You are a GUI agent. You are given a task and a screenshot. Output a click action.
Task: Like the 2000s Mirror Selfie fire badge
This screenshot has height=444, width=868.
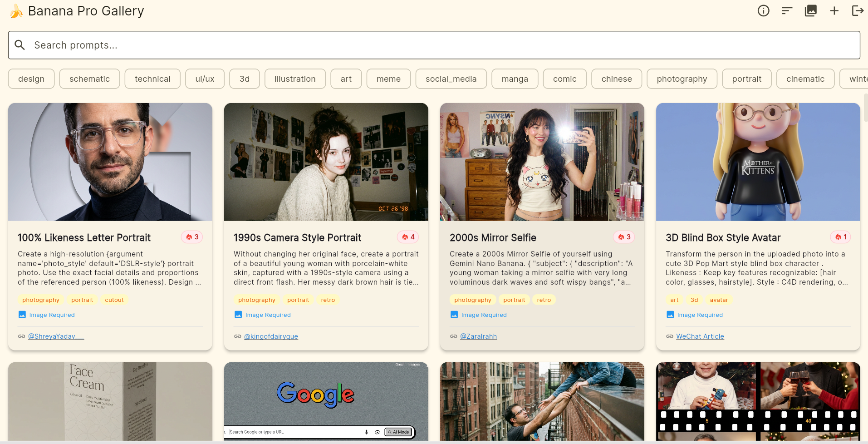click(x=624, y=237)
